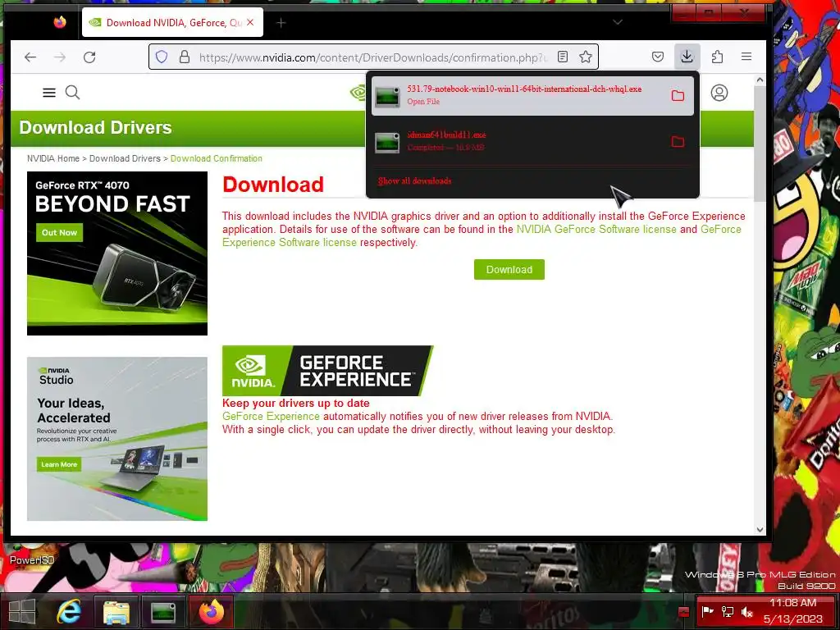Open the Firefox application menu
Screen dimensions: 840x630
(746, 57)
